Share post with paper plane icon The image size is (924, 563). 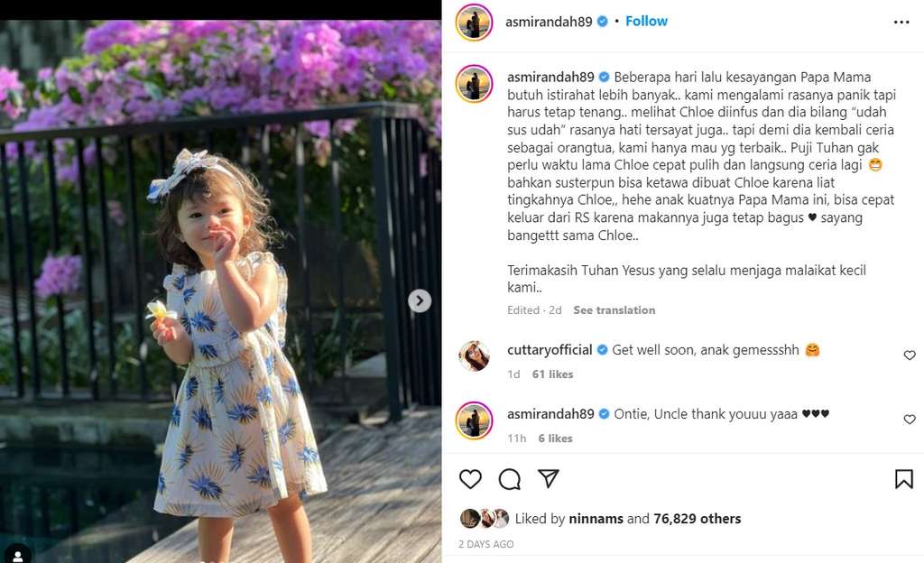pos(548,478)
